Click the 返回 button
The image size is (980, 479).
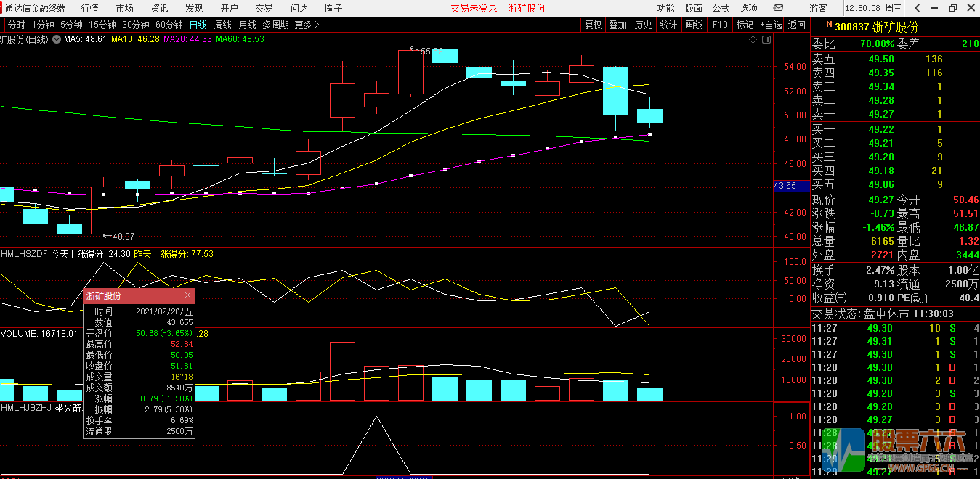click(798, 25)
